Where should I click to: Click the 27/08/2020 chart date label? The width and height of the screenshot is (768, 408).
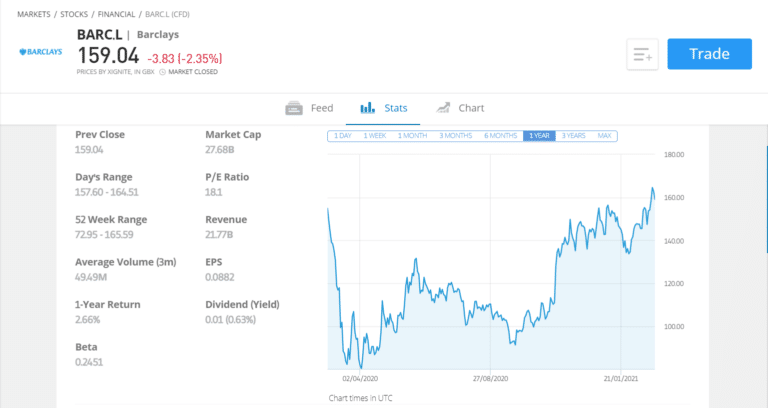coord(490,379)
